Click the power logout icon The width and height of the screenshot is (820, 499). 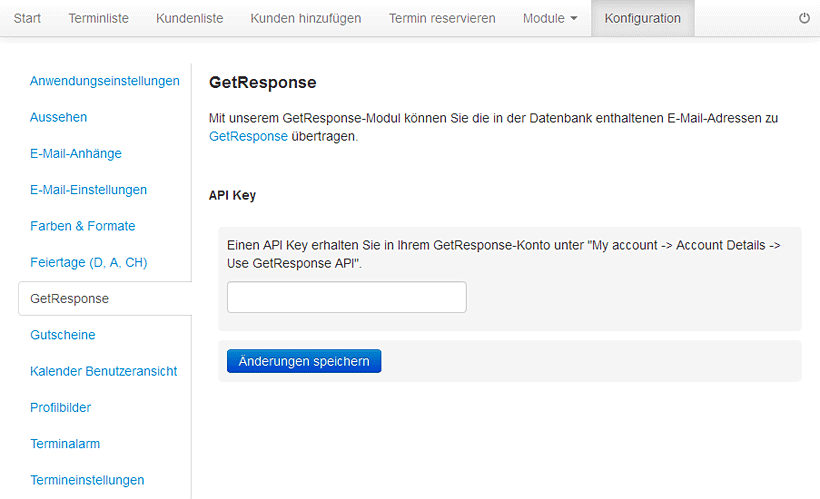pos(804,18)
